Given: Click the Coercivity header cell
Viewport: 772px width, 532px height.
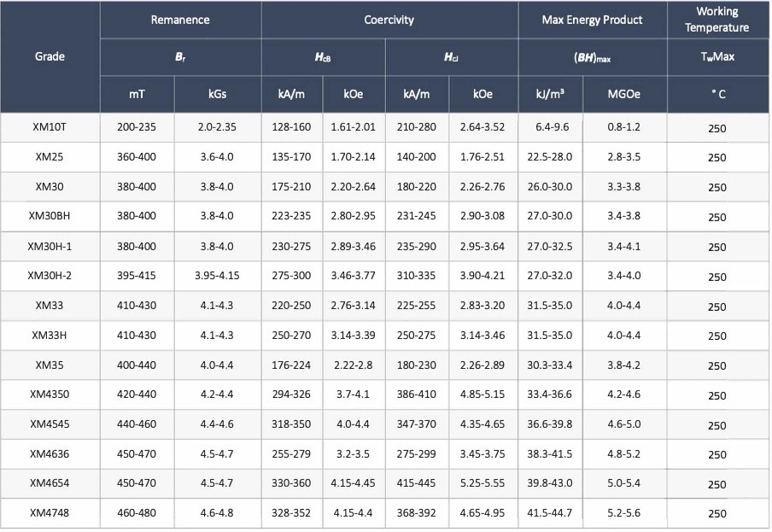Looking at the screenshot, I should (389, 20).
